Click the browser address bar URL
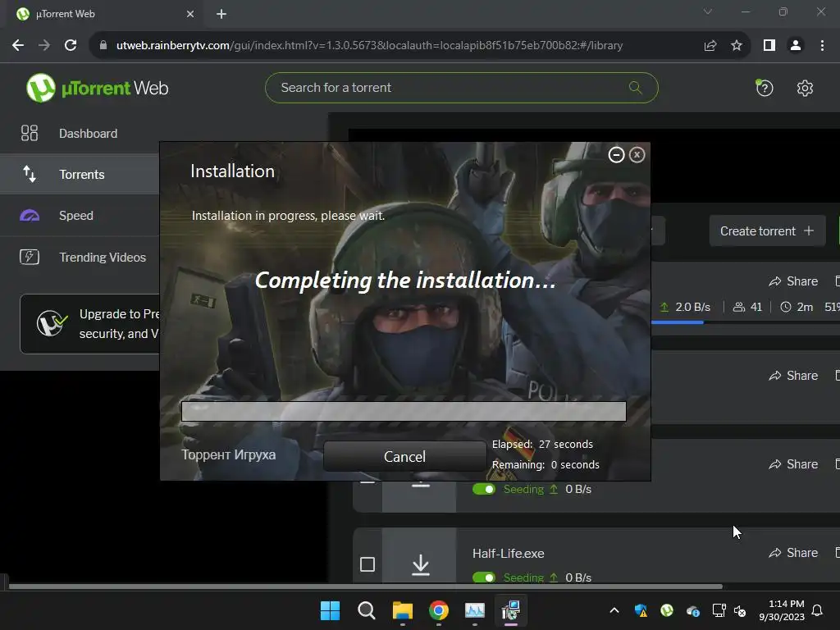The width and height of the screenshot is (840, 630). [370, 46]
